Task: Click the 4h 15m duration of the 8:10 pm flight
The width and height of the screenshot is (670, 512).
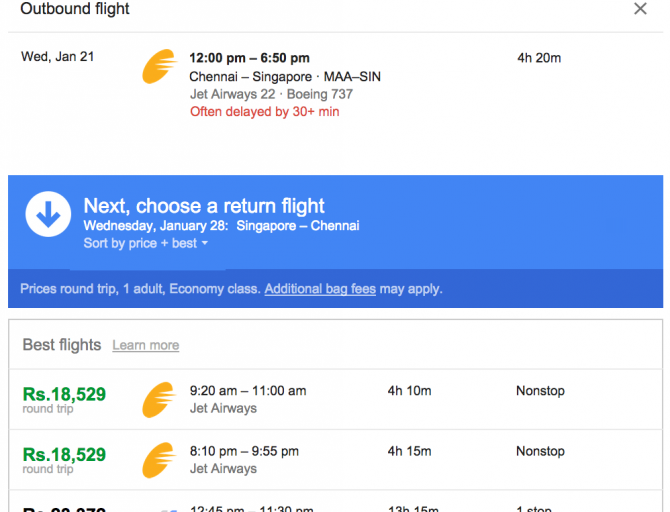Action: [409, 451]
